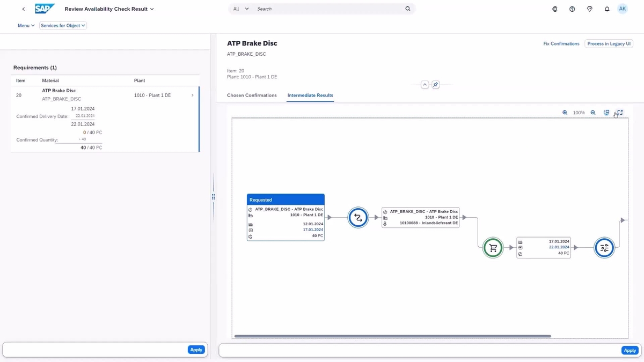Open the help icon in the header

(572, 9)
